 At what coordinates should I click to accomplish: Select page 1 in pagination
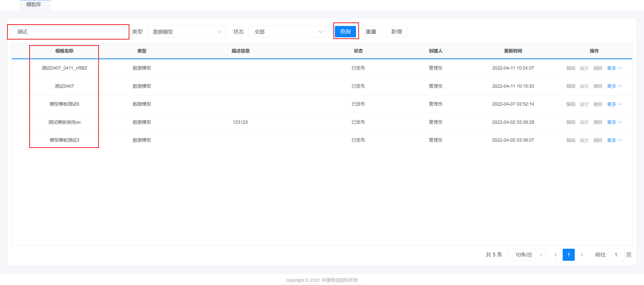pos(568,255)
